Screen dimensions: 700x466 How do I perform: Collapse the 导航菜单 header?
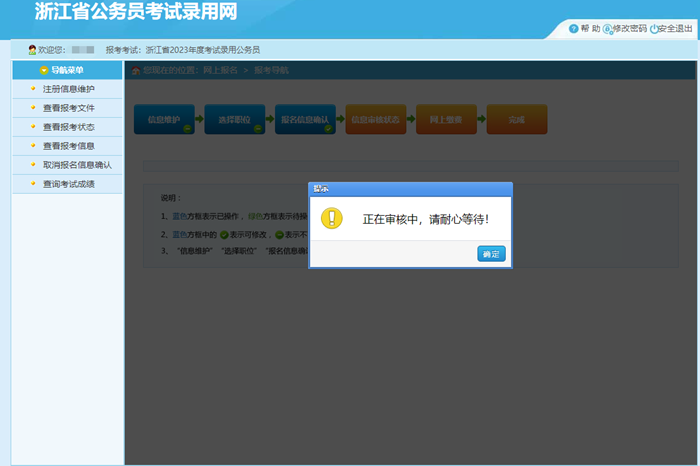click(x=67, y=70)
